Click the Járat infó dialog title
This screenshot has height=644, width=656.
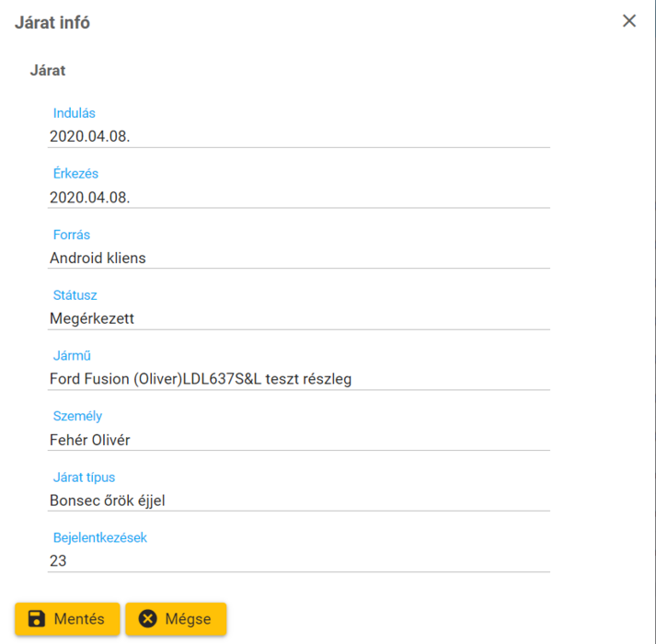(x=52, y=23)
